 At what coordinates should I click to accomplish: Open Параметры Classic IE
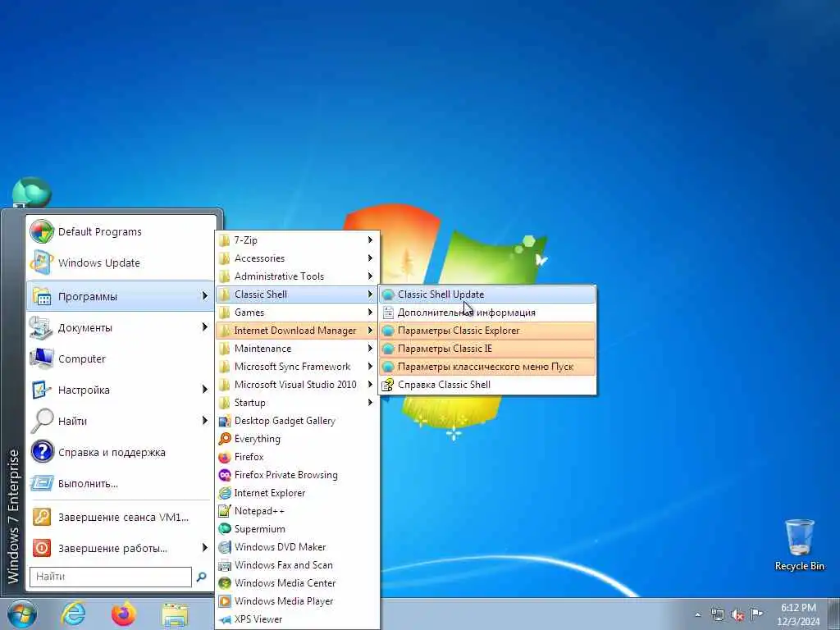(487, 348)
